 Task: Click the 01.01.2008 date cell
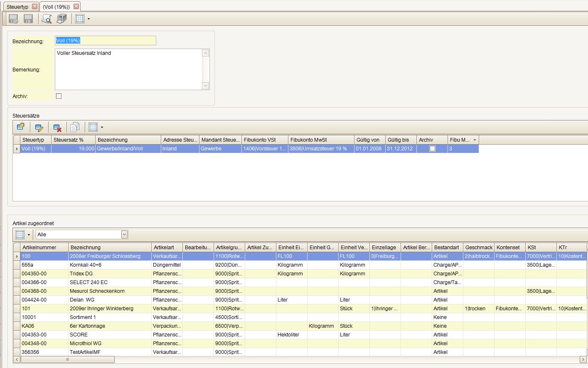coord(369,149)
